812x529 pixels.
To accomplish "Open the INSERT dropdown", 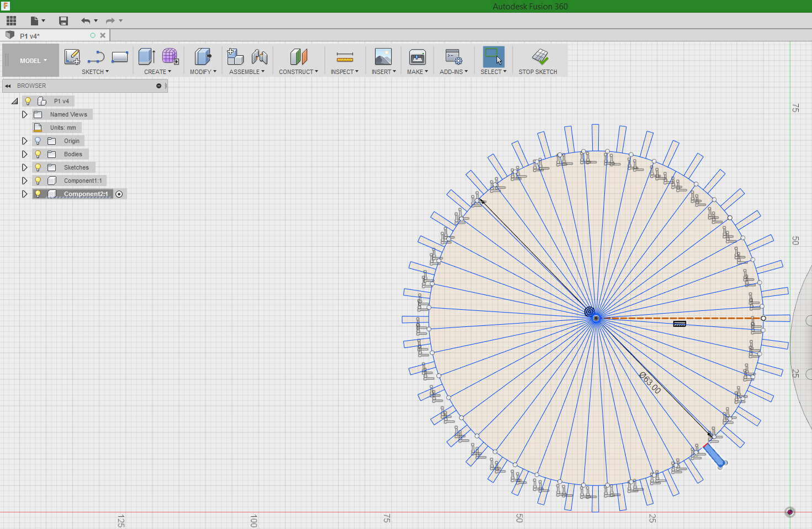I will coord(384,72).
